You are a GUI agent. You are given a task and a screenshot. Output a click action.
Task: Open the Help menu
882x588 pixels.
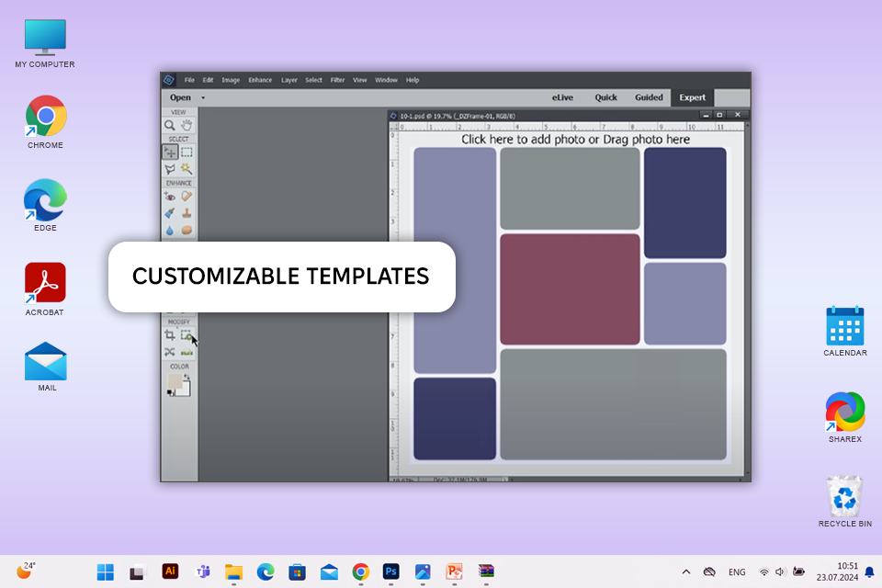413,80
